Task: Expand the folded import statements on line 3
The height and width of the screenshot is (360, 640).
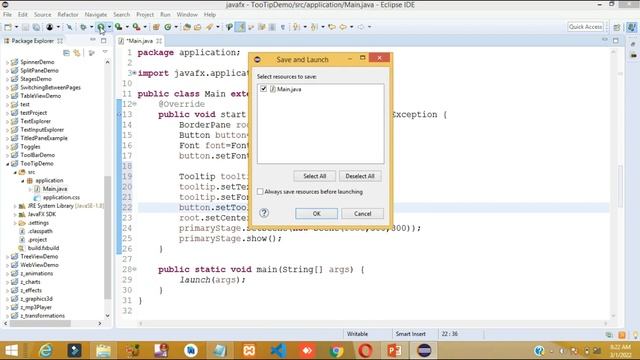Action: coord(134,73)
